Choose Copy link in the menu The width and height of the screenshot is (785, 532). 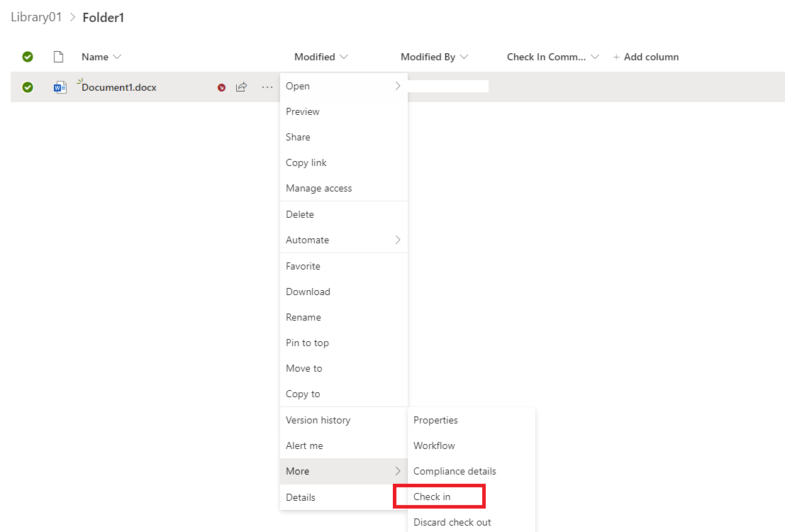click(x=344, y=163)
